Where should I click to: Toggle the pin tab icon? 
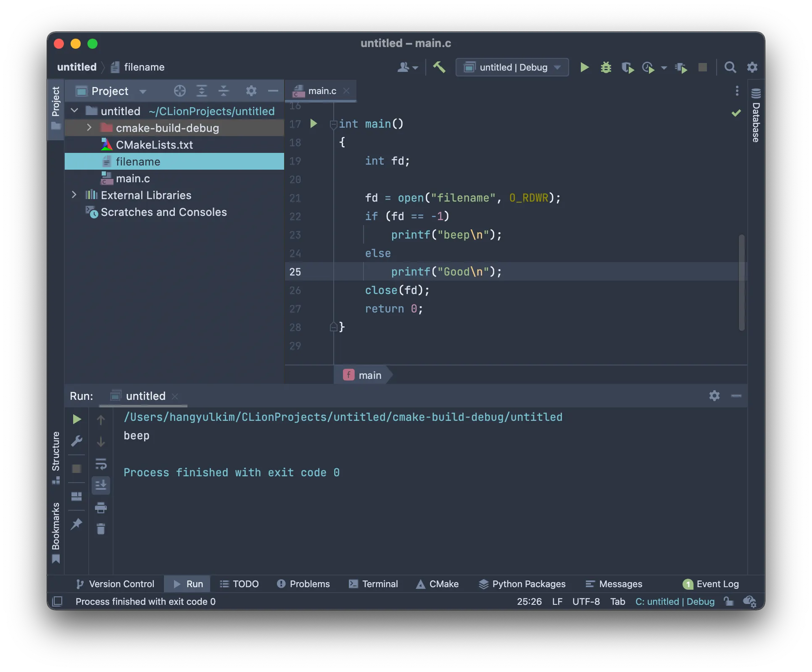coord(76,524)
